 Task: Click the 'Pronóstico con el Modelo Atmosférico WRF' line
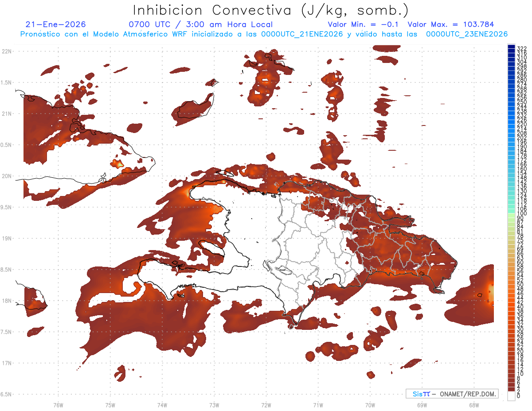[x=263, y=34]
